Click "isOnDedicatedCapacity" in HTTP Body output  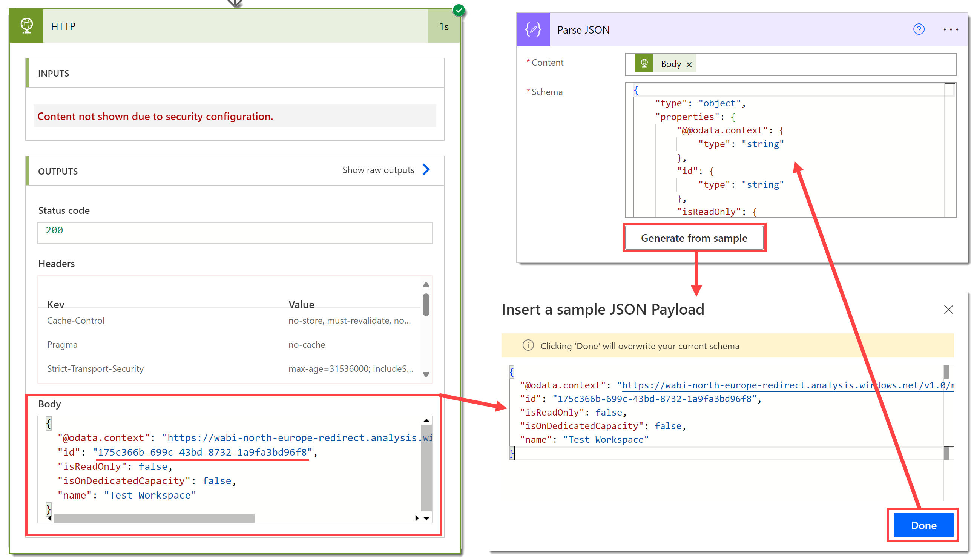(124, 481)
